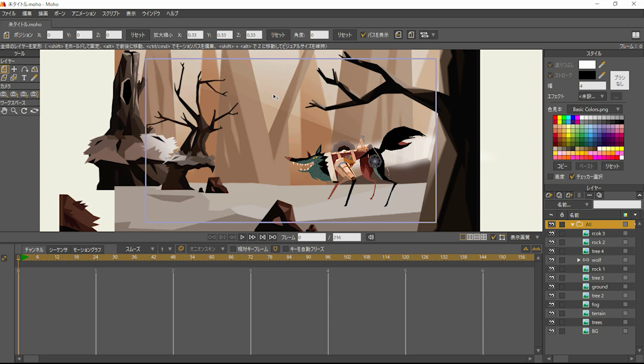
Task: Switch to the モーショングラフ tab
Action: pos(87,250)
